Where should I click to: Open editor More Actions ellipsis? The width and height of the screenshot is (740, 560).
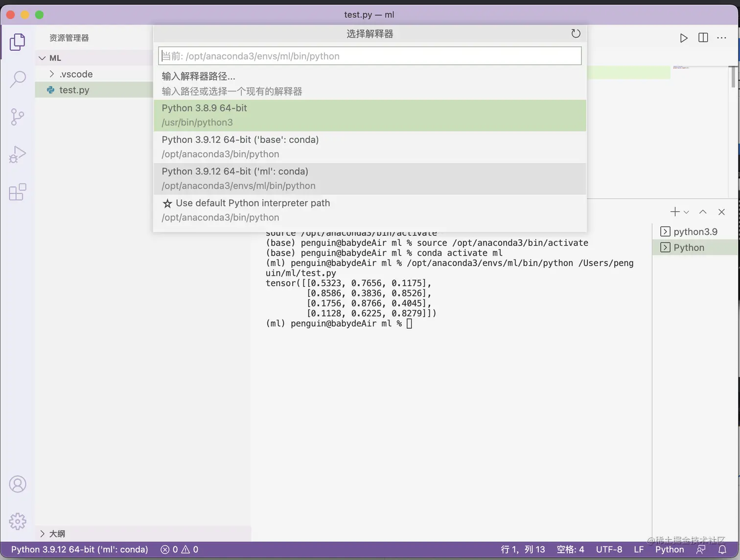[722, 38]
